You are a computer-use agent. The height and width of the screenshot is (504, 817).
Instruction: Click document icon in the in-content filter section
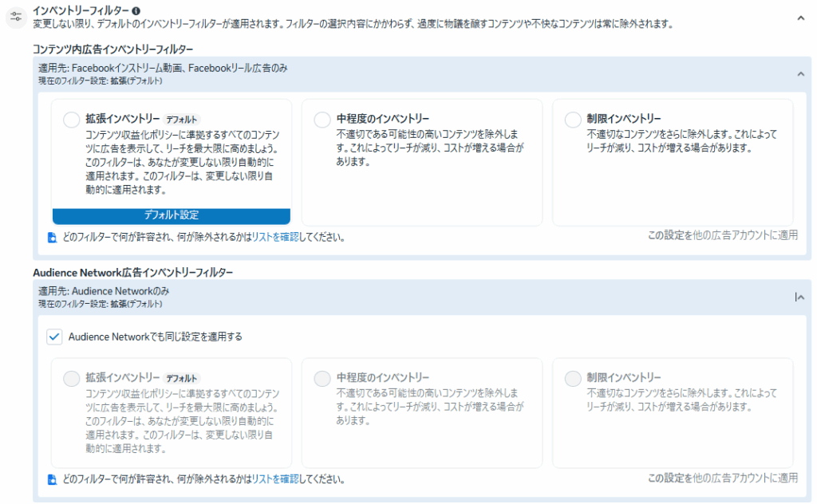(x=52, y=238)
